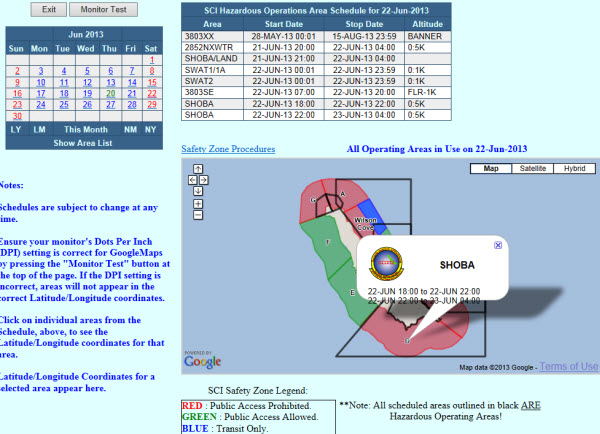Pan the map down with the arrow icon
The width and height of the screenshot is (600, 434).
point(198,191)
